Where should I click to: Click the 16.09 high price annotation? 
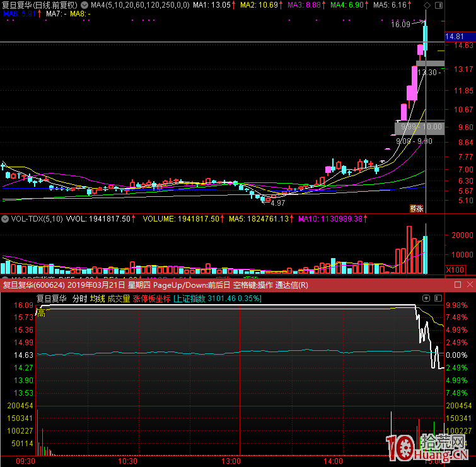coord(400,25)
